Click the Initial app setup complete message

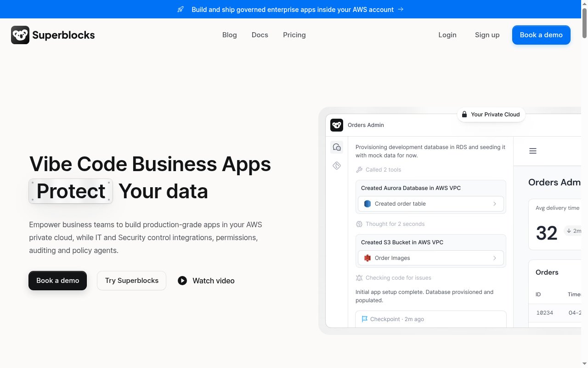tap(424, 296)
